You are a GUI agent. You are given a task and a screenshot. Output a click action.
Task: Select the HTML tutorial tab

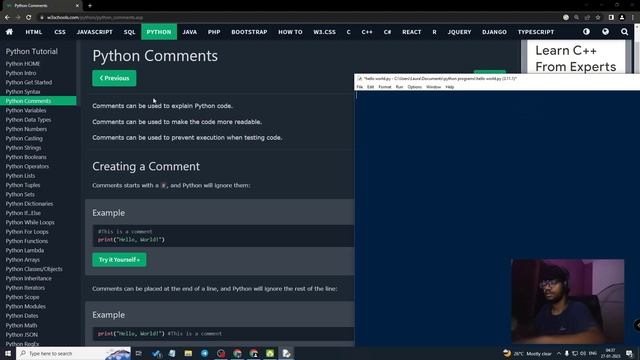coord(33,32)
